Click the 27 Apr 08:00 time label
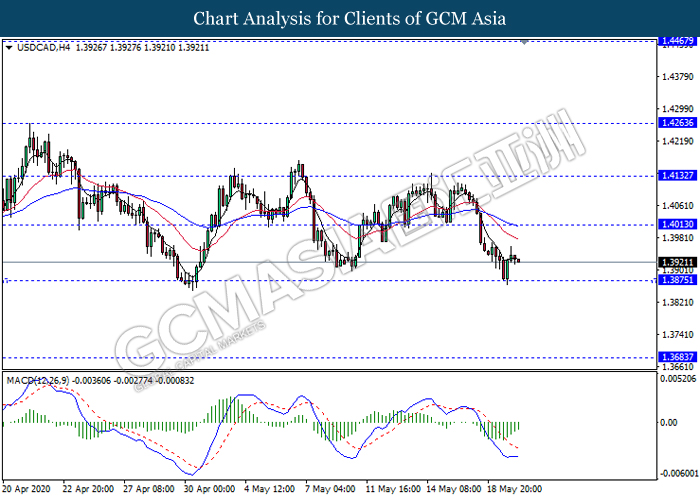The image size is (700, 500). click(x=149, y=489)
